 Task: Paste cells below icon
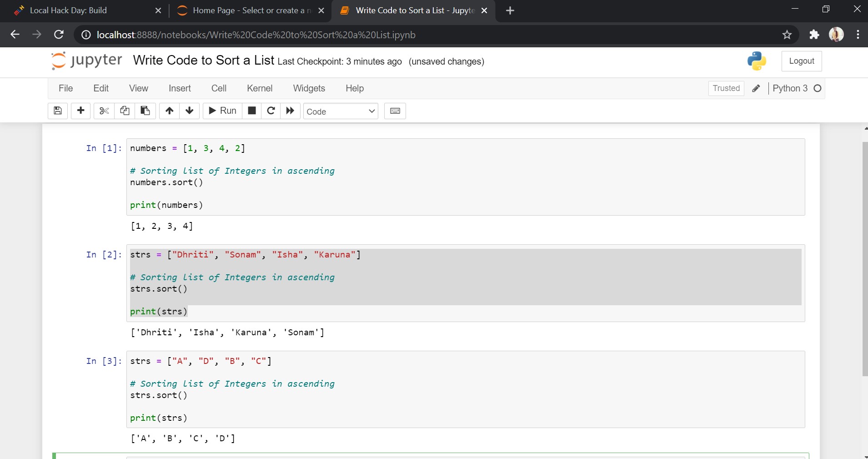click(145, 111)
